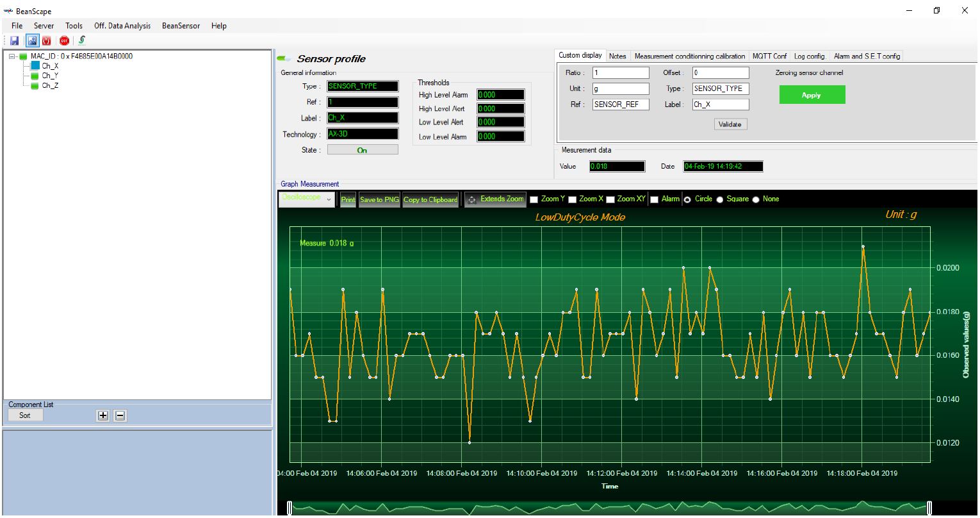Viewport: 980px width, 518px height.
Task: Click the green Apply zeroing button
Action: pos(812,95)
